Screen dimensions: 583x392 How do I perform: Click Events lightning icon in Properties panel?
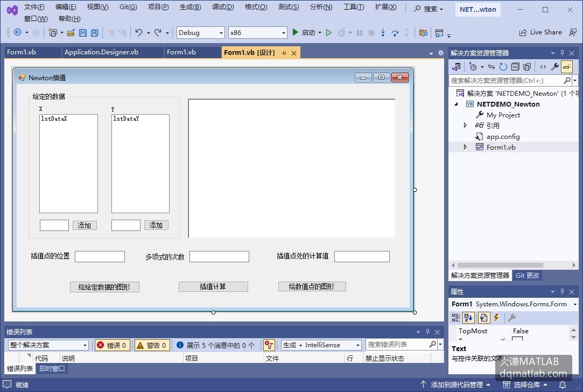tap(496, 318)
